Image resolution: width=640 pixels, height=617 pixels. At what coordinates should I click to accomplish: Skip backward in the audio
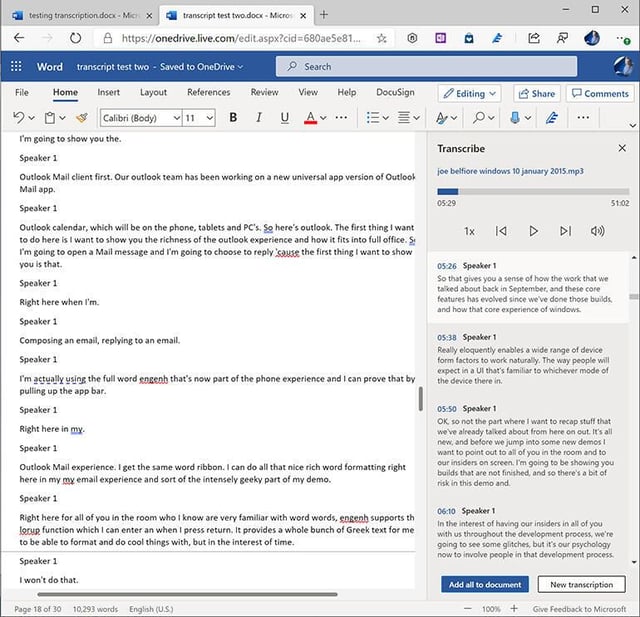501,231
